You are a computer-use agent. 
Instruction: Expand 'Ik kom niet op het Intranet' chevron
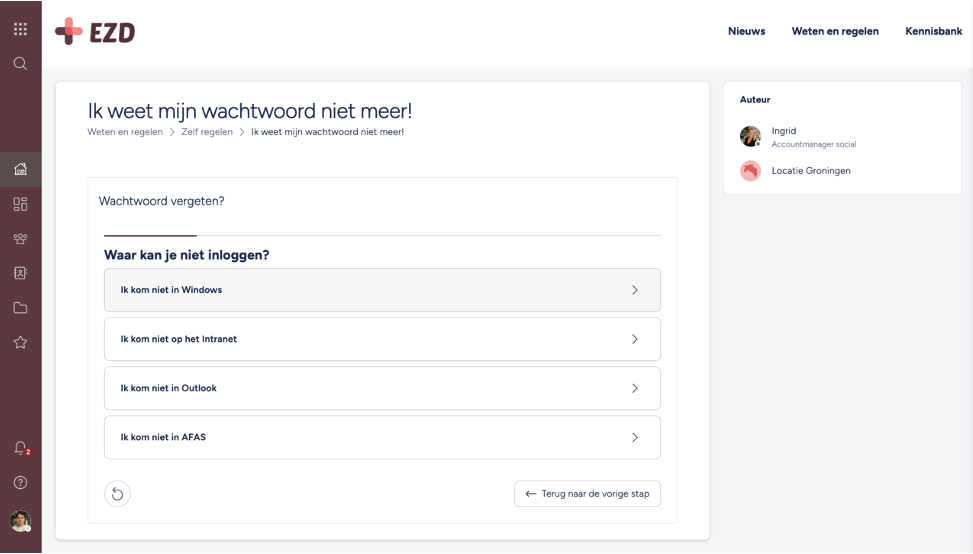point(635,339)
